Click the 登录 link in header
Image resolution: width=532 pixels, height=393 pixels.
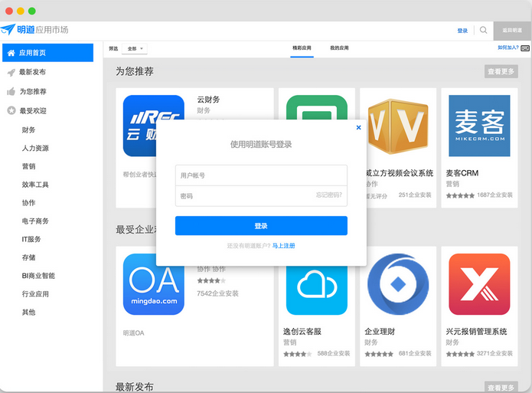[x=462, y=31]
